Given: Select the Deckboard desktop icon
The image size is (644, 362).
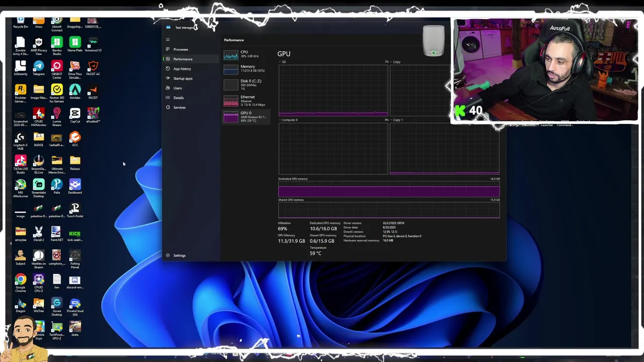Looking at the screenshot, I should 75,187.
